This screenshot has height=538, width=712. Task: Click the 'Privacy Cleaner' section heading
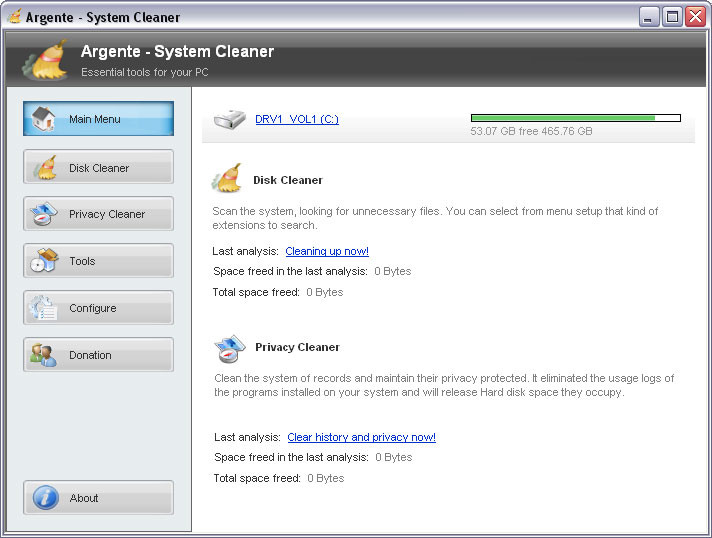297,347
